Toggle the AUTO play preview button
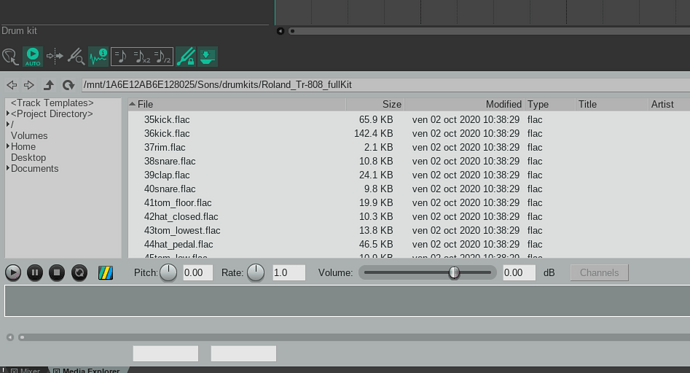The image size is (690, 373). pyautogui.click(x=33, y=57)
